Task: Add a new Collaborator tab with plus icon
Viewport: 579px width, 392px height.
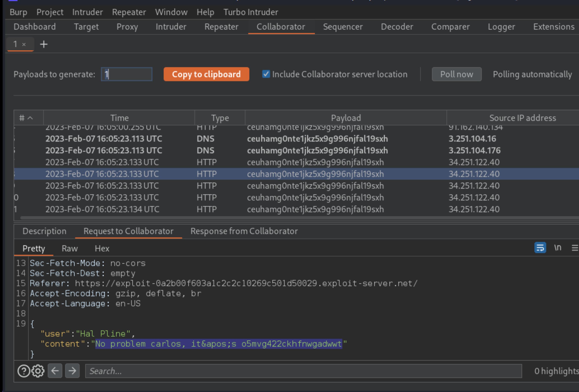Action: pos(44,44)
